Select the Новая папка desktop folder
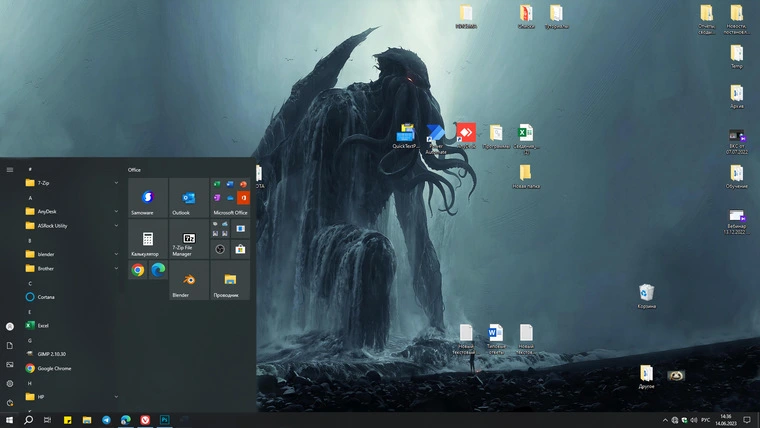Screen dimensions: 760x428 click(x=526, y=176)
